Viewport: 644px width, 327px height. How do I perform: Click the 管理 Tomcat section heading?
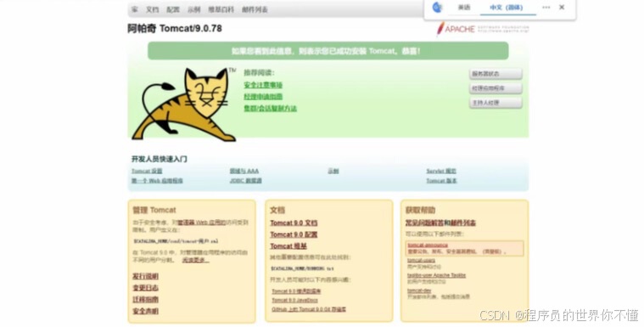pyautogui.click(x=154, y=210)
